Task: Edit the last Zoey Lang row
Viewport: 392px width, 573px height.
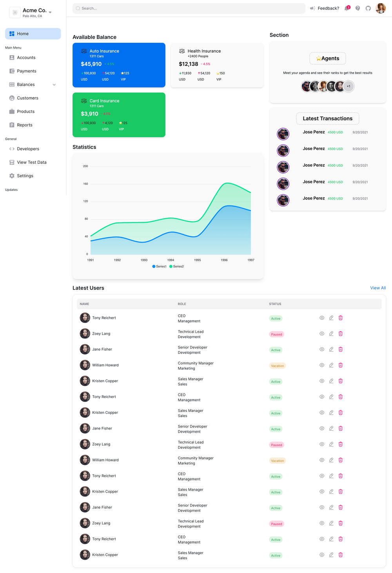Action: pyautogui.click(x=331, y=523)
